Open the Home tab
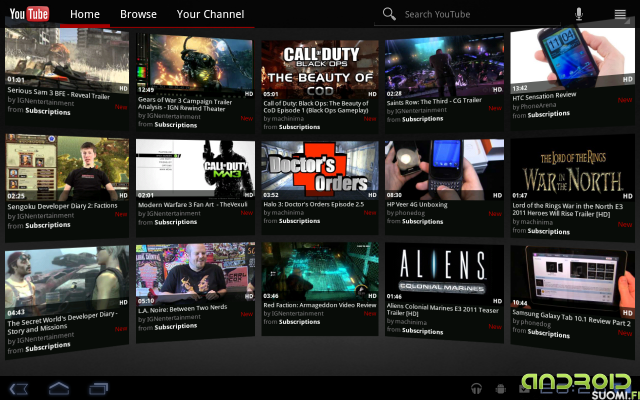Screen dimensions: 640x400 [84, 14]
